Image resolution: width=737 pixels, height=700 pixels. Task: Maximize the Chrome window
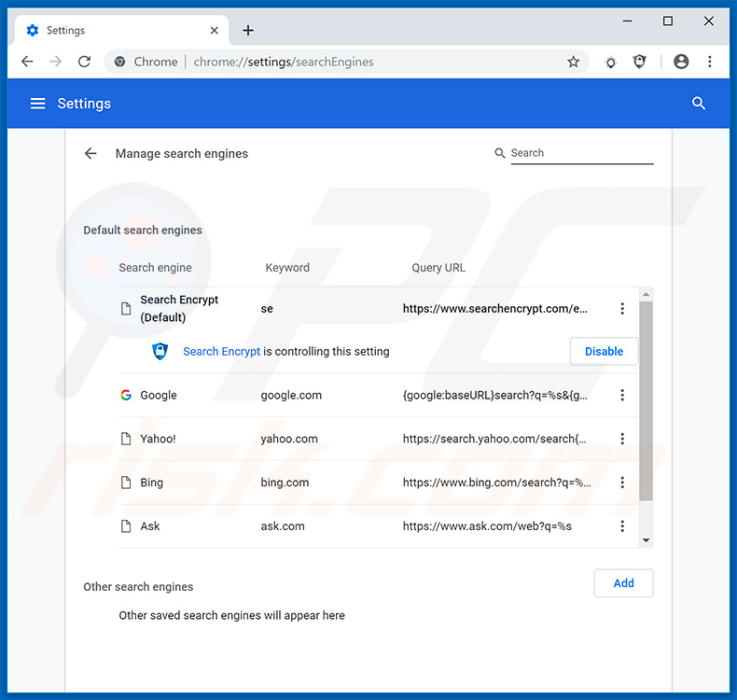(667, 21)
